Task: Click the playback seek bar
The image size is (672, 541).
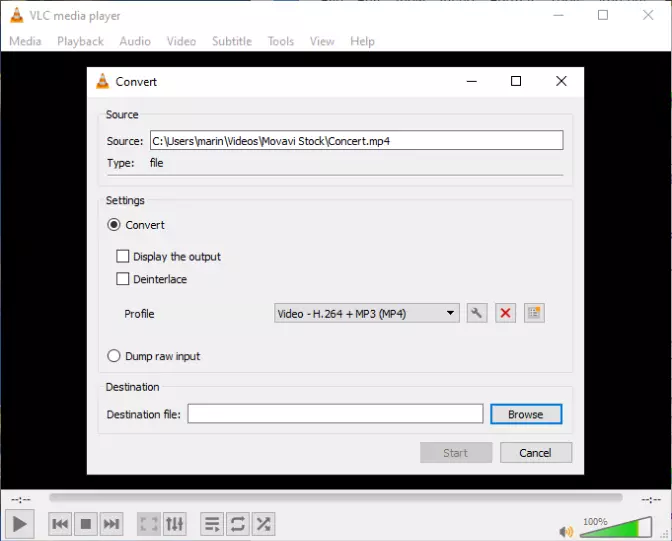Action: tap(336, 498)
